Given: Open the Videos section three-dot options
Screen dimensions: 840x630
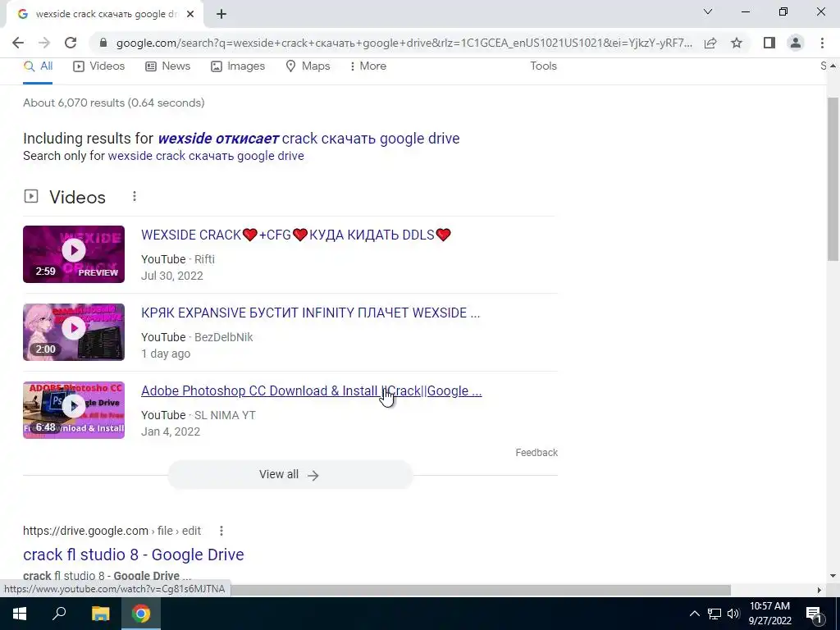Looking at the screenshot, I should [x=135, y=197].
